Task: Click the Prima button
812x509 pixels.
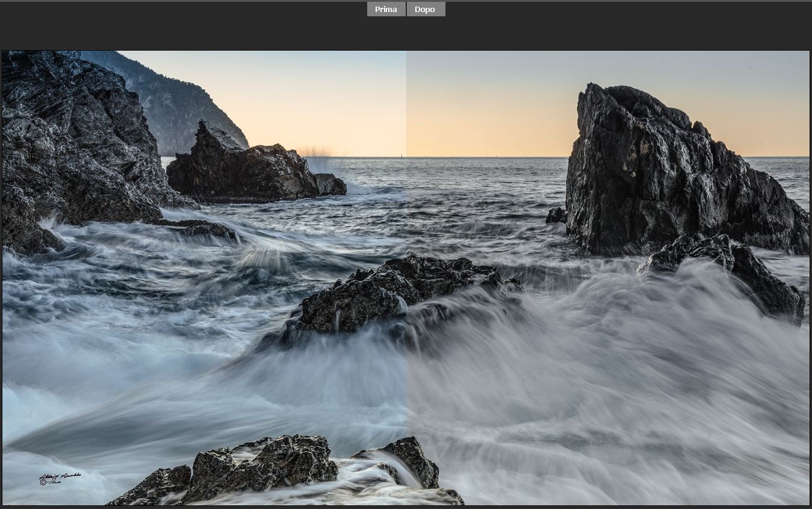Action: (386, 9)
